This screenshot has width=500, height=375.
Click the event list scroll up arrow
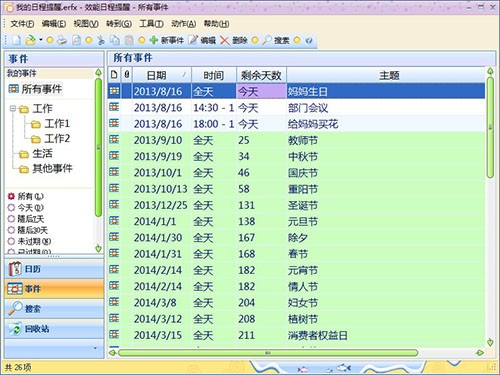click(490, 71)
